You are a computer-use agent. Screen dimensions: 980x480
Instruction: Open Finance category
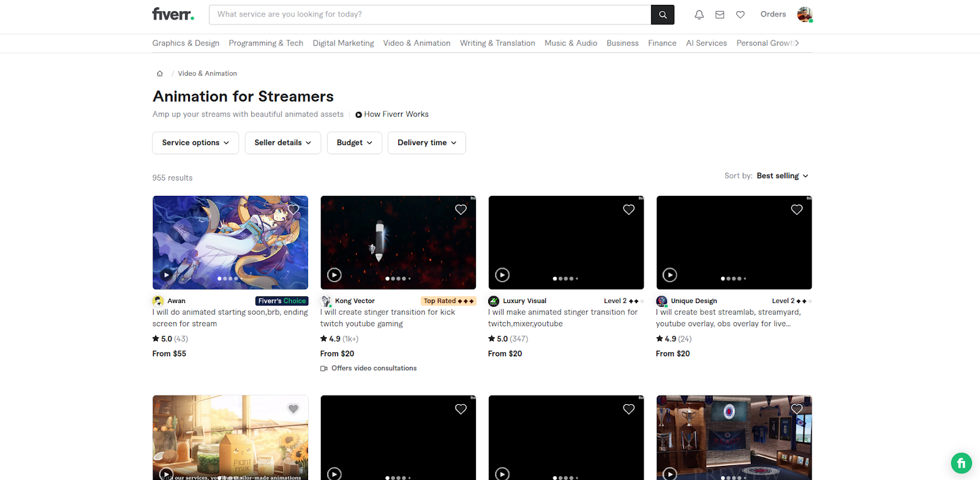[x=662, y=43]
